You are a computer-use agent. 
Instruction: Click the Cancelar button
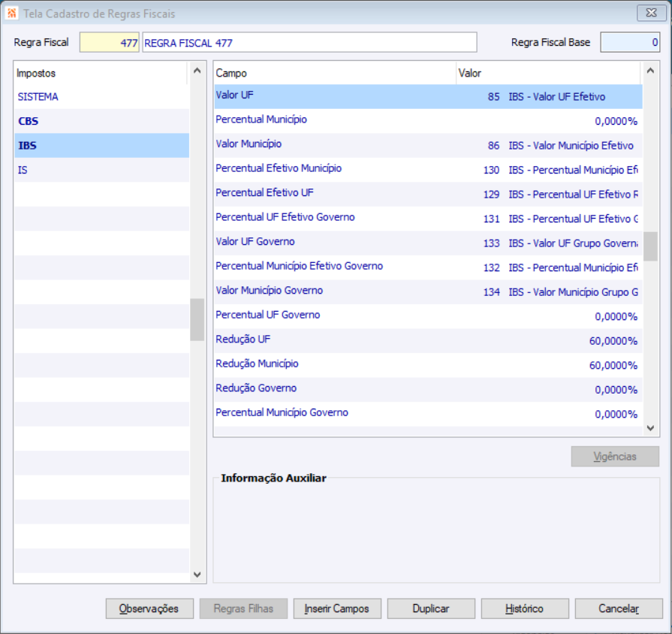619,608
